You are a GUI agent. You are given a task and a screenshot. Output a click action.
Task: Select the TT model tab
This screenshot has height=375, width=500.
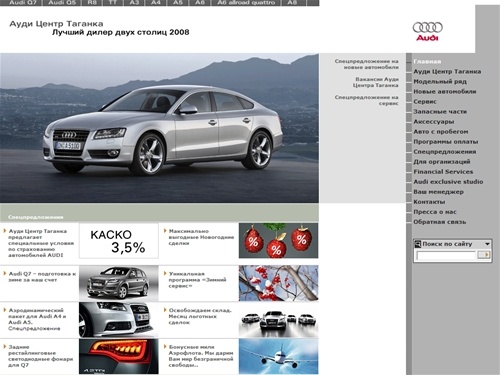tap(113, 3)
